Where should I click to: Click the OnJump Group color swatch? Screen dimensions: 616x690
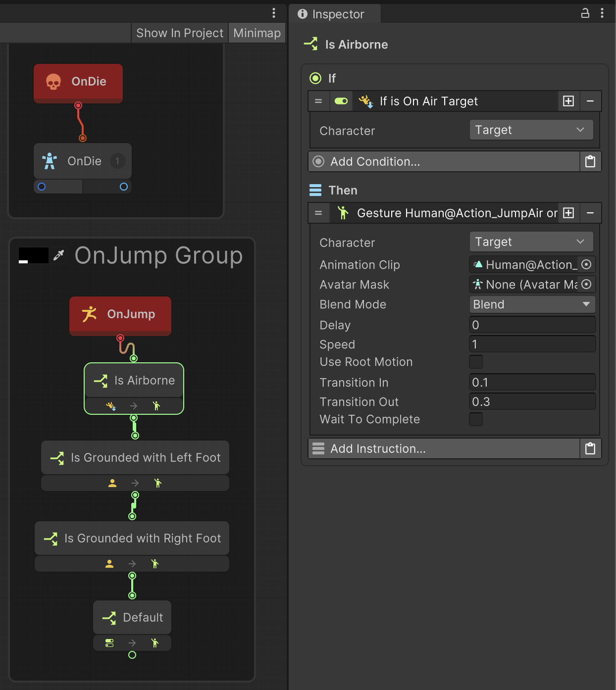point(33,255)
